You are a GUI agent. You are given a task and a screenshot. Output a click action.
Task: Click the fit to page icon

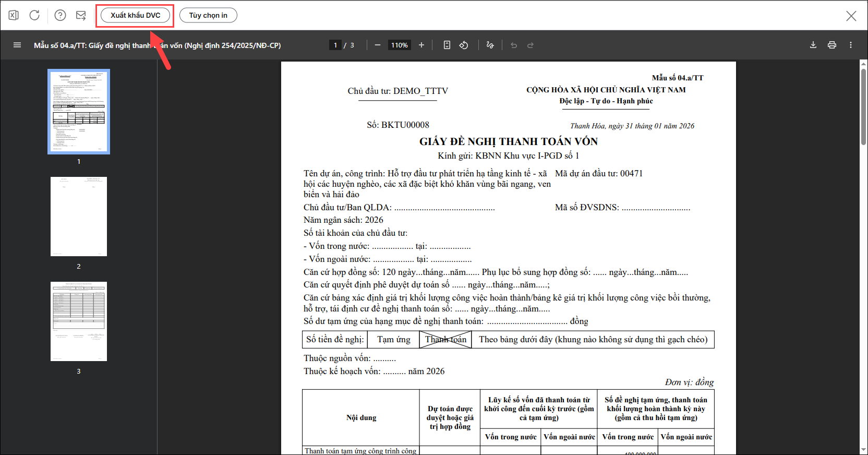coord(447,45)
